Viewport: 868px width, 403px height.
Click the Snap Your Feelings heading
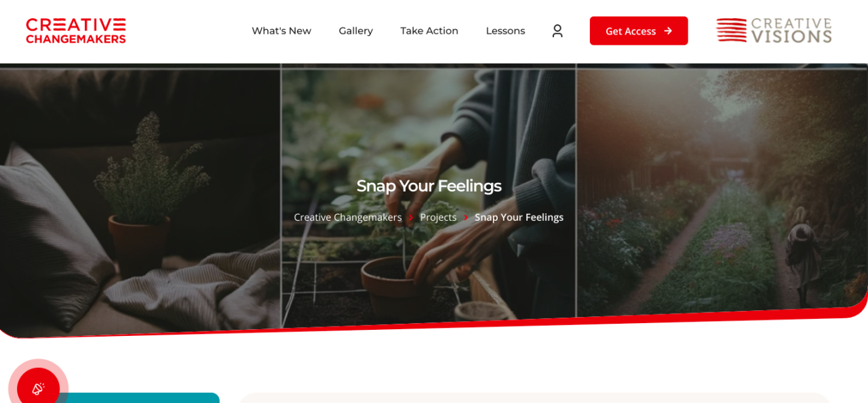tap(429, 186)
